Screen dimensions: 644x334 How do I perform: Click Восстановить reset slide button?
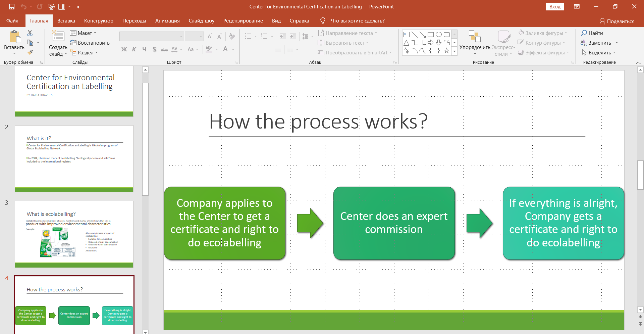point(90,43)
